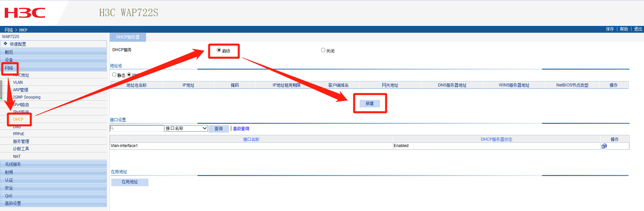Click the sidebar vertical scrollbar

click(x=1, y=89)
